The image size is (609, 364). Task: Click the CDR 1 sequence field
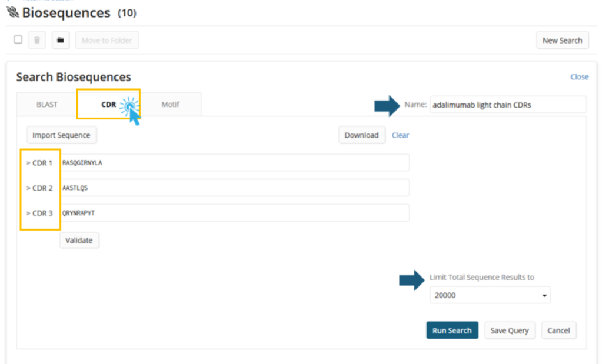pos(234,163)
